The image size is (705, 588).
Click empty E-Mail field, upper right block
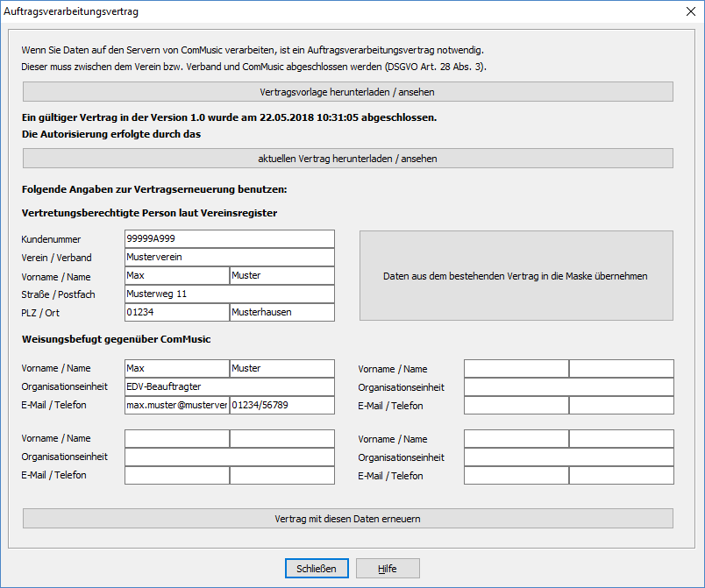(x=516, y=405)
